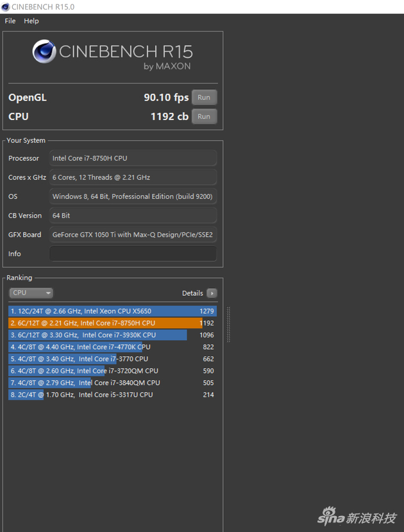
Task: Click the Your System group heading
Action: (x=26, y=141)
